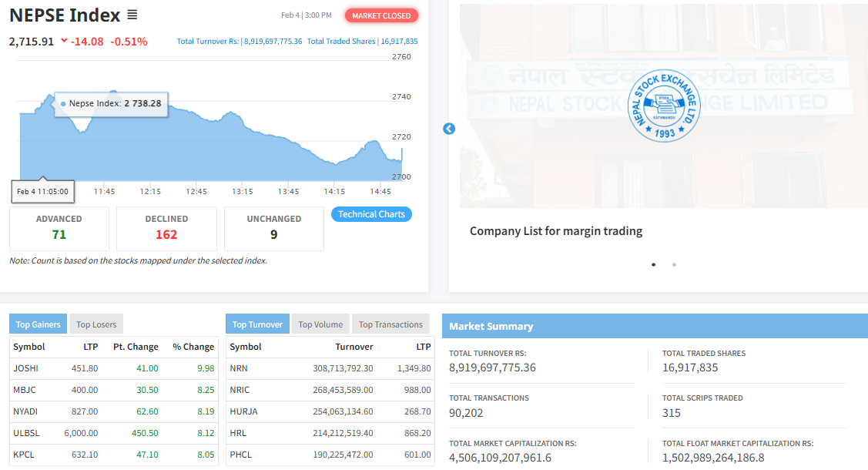
Task: Click the Nepal Stock Exchange round logo
Action: tap(664, 106)
